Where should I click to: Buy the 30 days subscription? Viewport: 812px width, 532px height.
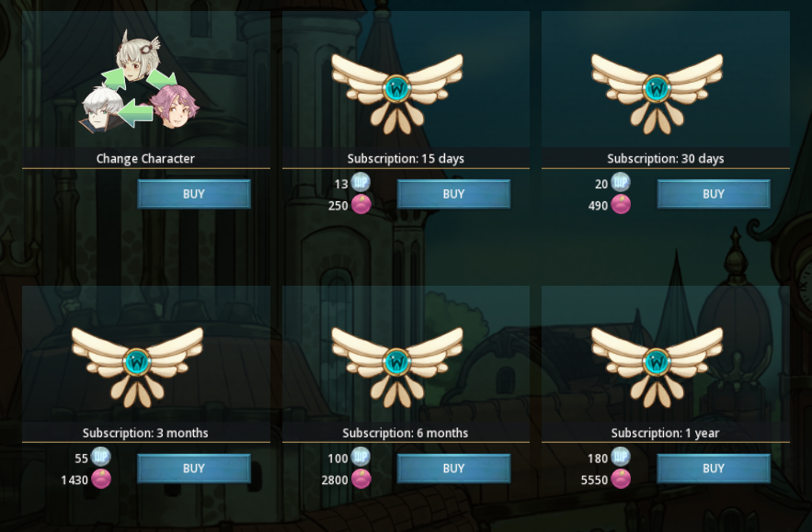tap(714, 194)
